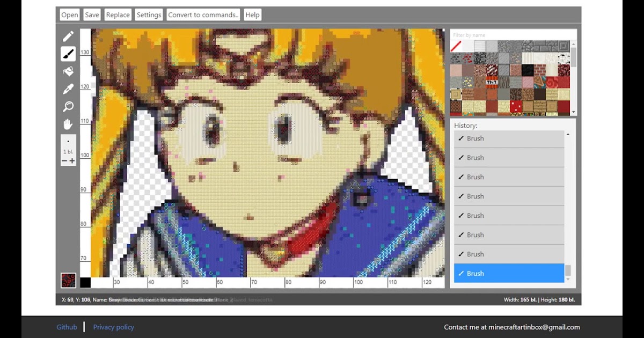Image resolution: width=644 pixels, height=338 pixels.
Task: Open the Open menu button
Action: click(x=70, y=15)
